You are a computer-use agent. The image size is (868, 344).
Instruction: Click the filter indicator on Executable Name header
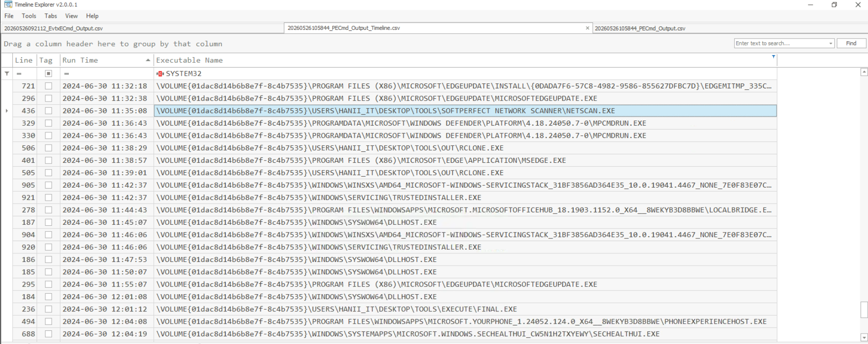click(x=773, y=57)
